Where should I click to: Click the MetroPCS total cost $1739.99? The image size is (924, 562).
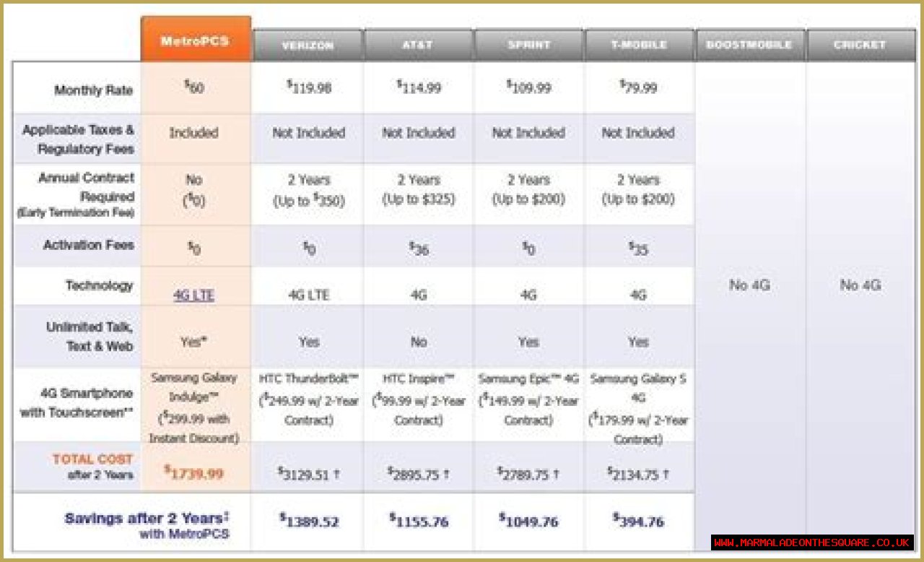tap(193, 473)
